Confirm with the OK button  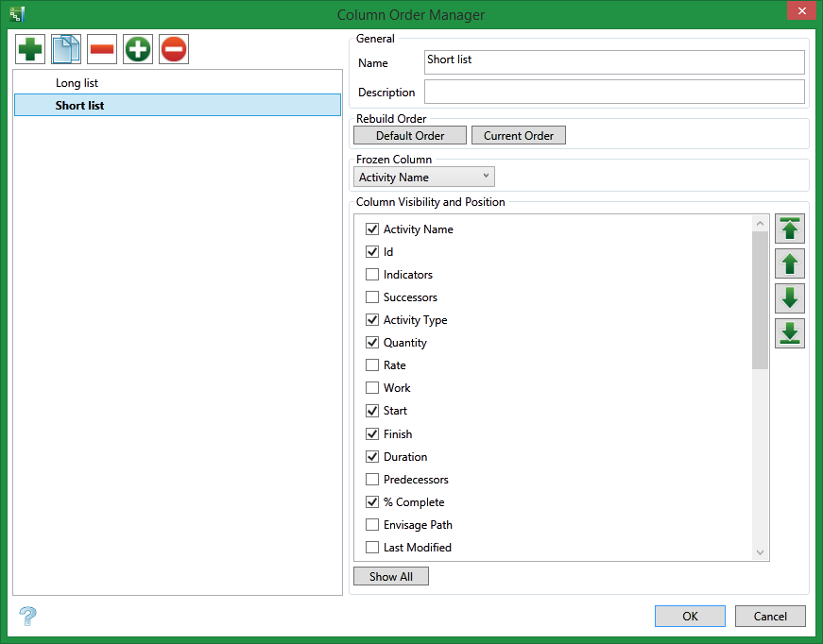[x=690, y=617]
